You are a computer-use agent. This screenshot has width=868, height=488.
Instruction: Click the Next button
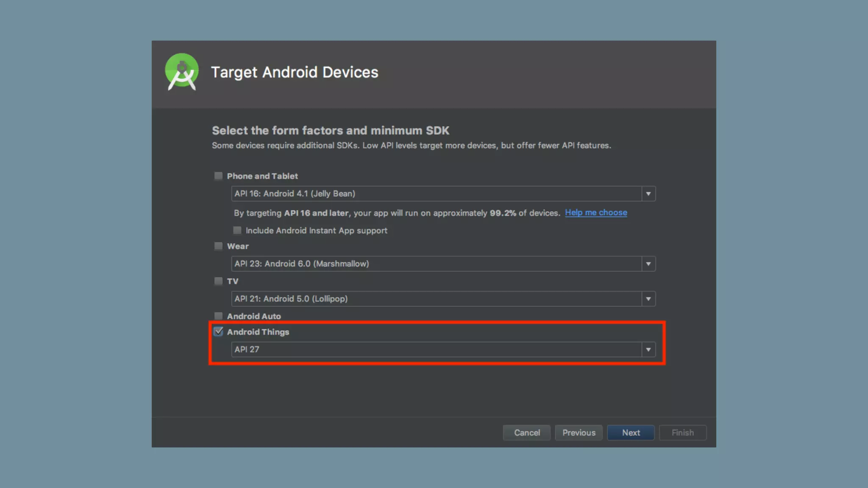(631, 433)
